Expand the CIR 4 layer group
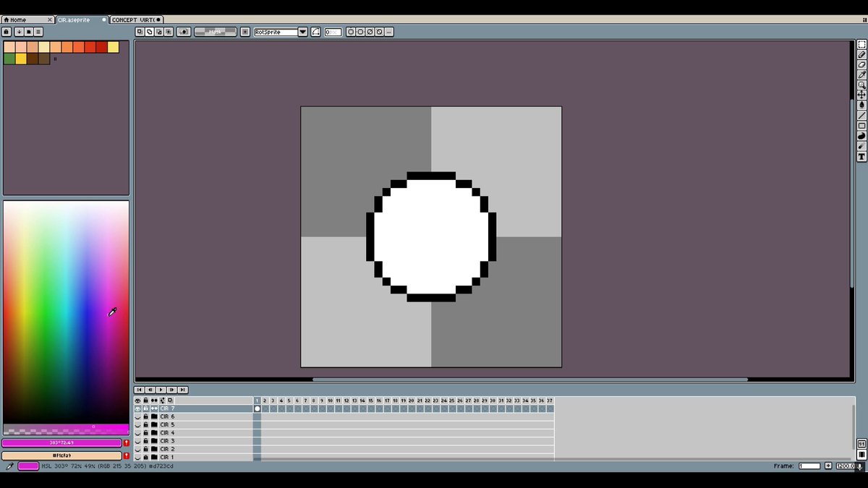 154,433
